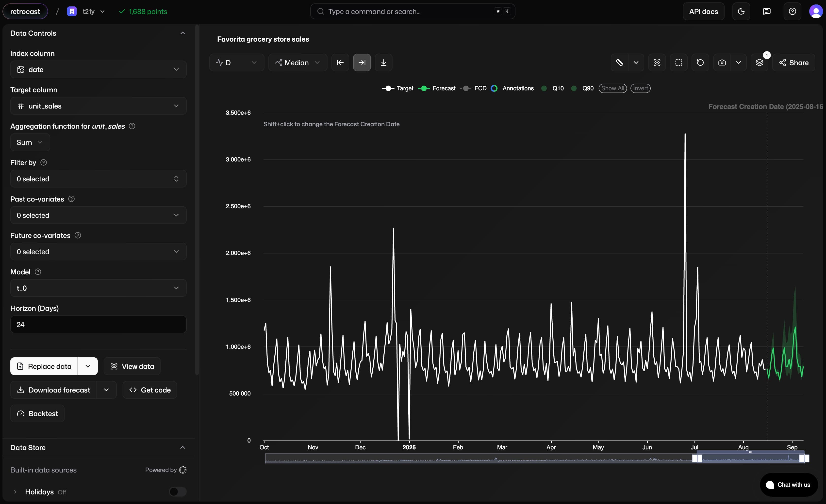Screen dimensions: 826x504
Task: Click the right handle of range slider
Action: click(x=804, y=458)
